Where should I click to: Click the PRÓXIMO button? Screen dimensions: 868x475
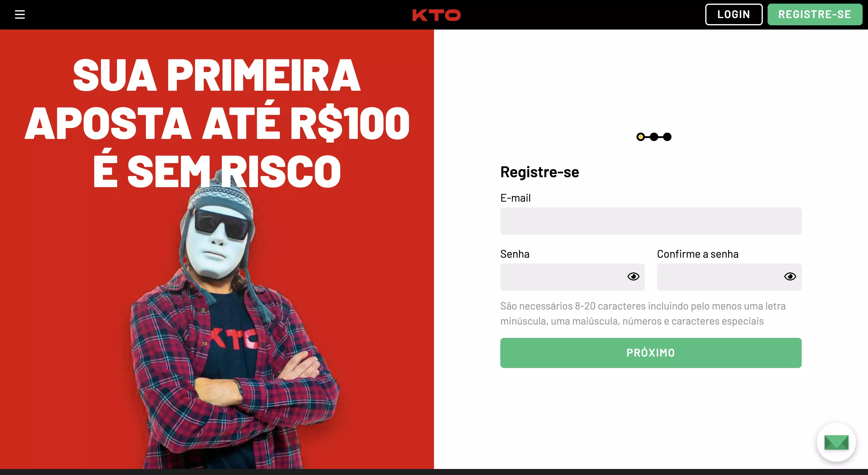click(x=651, y=353)
